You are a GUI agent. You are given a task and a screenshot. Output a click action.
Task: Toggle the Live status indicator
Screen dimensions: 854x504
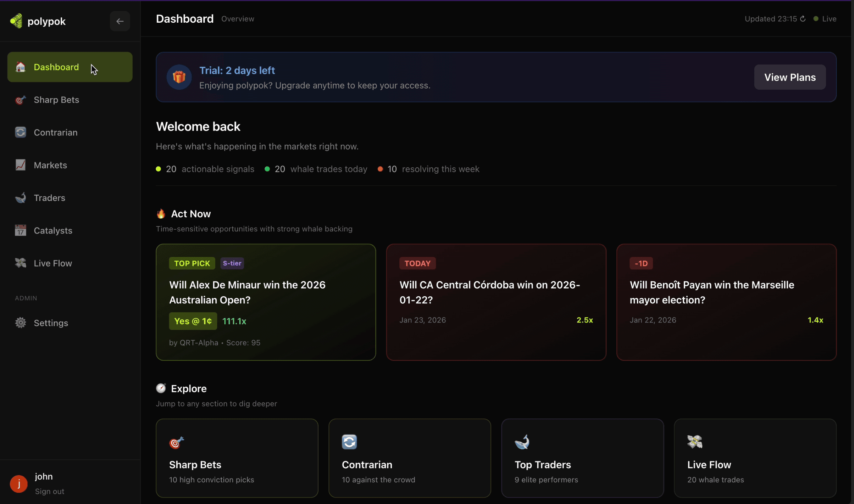(x=816, y=19)
